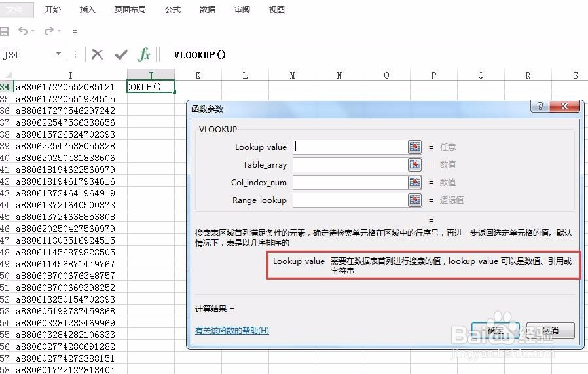This screenshot has height=374, width=588.
Task: Select column K header
Action: [x=198, y=75]
